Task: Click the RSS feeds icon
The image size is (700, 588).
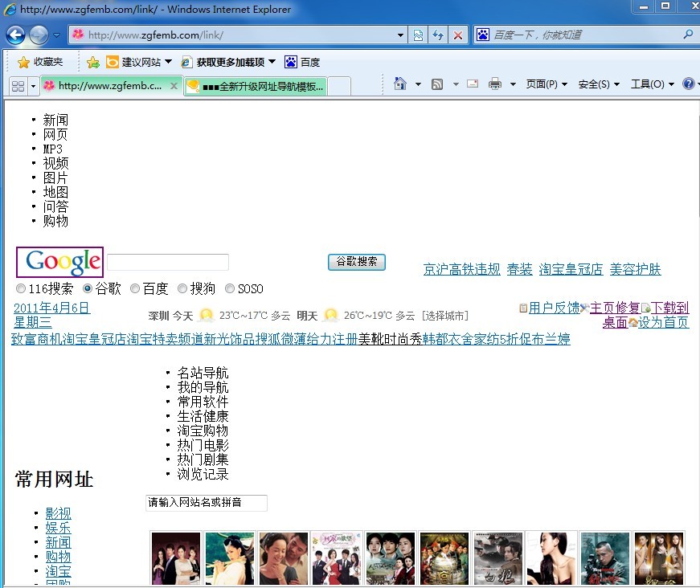Action: click(x=437, y=84)
